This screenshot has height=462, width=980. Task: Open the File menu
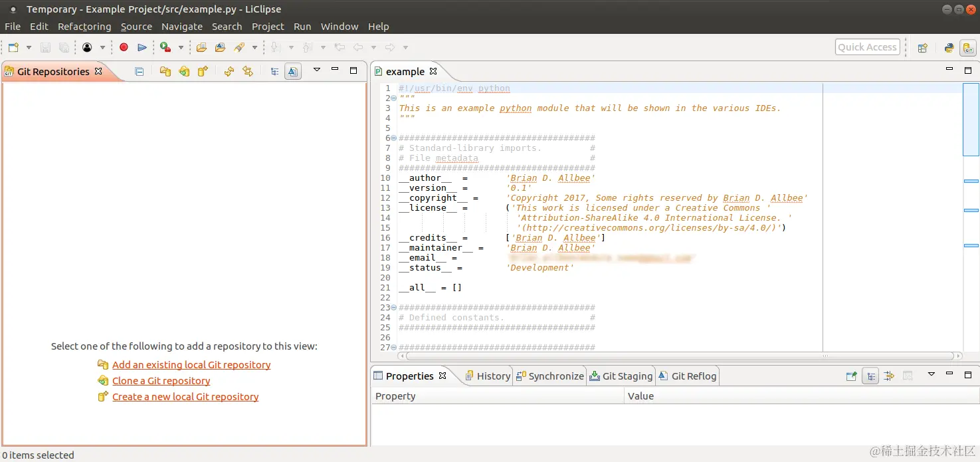click(13, 27)
